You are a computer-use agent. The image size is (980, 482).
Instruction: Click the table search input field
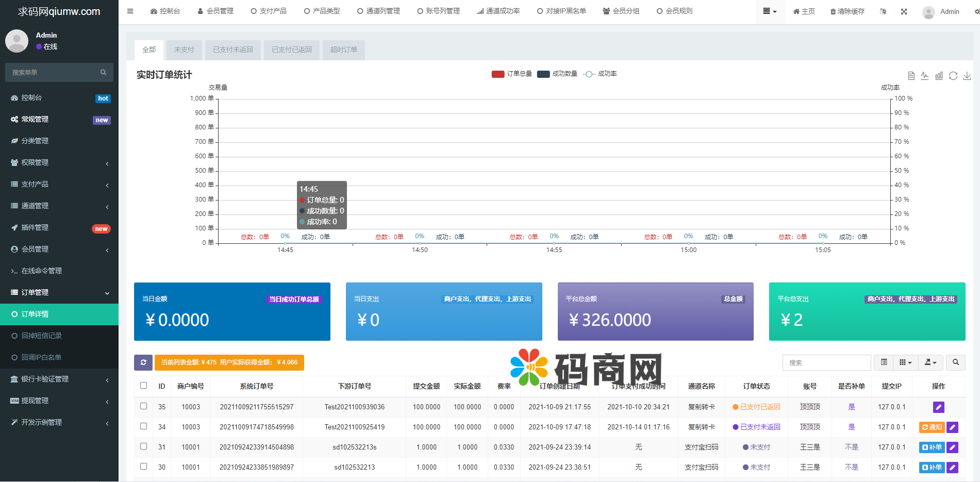click(x=826, y=362)
